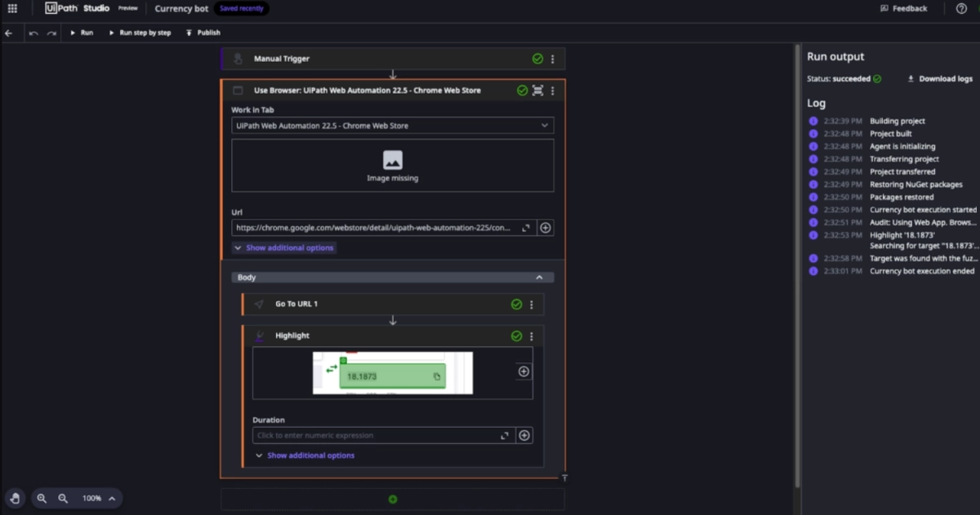980x515 pixels.
Task: Open the help question mark icon
Action: pos(961,8)
